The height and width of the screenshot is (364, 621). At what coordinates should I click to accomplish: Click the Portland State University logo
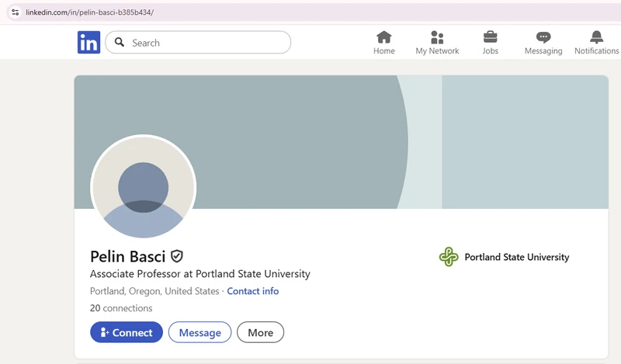tap(449, 257)
